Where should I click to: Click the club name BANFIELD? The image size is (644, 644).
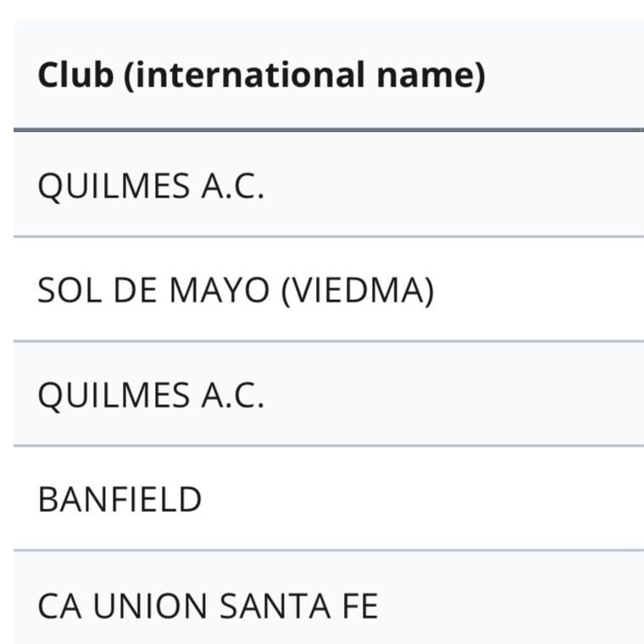[119, 499]
